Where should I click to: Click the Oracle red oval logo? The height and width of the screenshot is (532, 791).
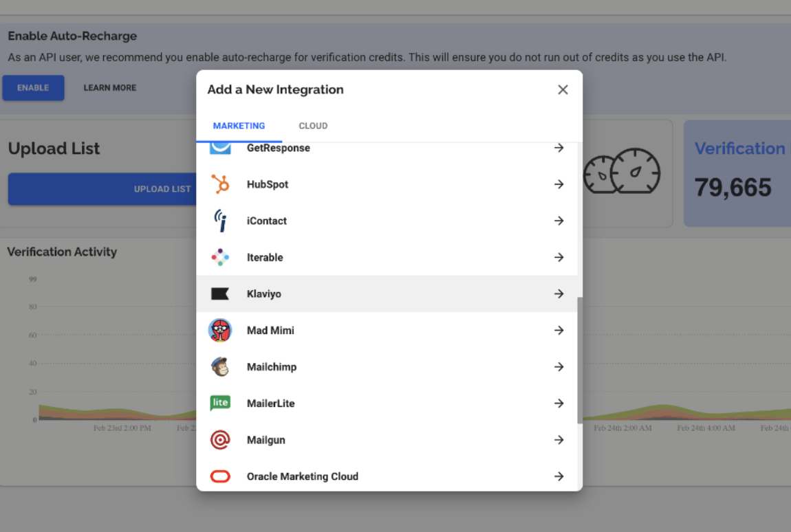point(220,476)
